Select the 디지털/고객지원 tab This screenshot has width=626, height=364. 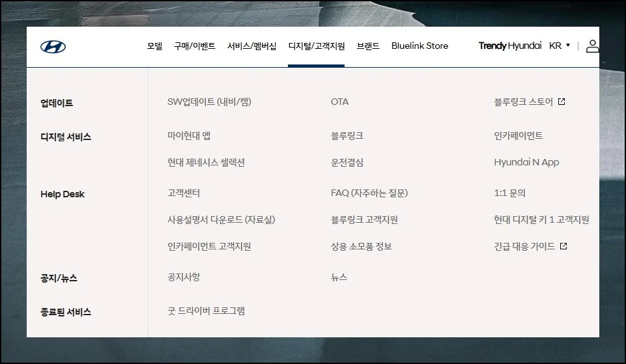[x=316, y=46]
